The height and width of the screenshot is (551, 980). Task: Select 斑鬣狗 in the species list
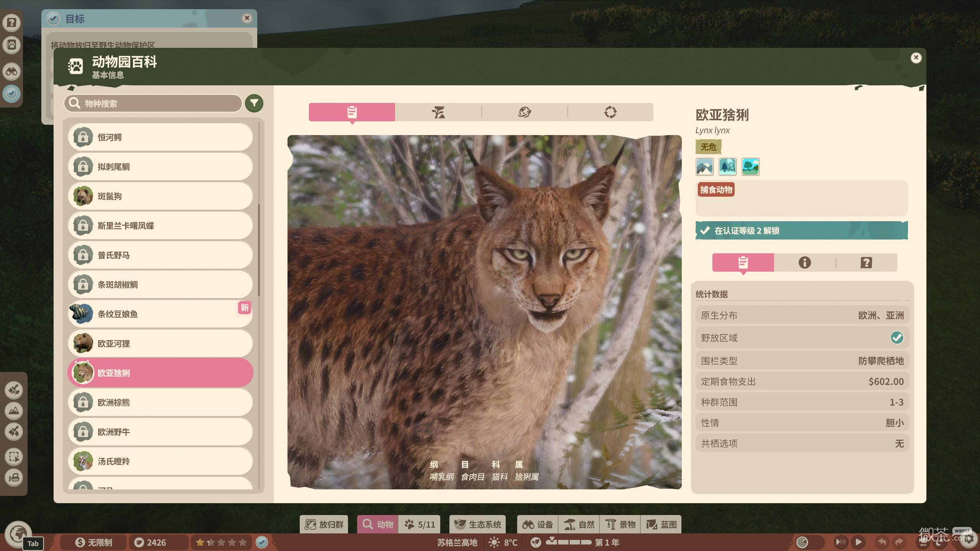coord(160,196)
